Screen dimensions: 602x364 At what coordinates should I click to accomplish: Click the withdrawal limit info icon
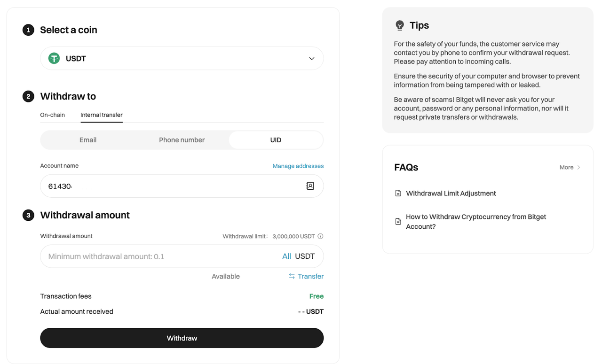321,236
